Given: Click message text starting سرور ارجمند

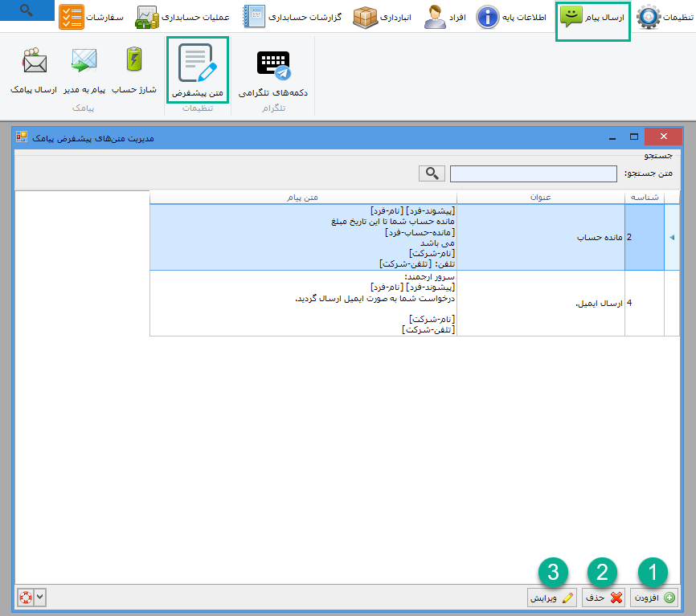Looking at the screenshot, I should pyautogui.click(x=303, y=304).
